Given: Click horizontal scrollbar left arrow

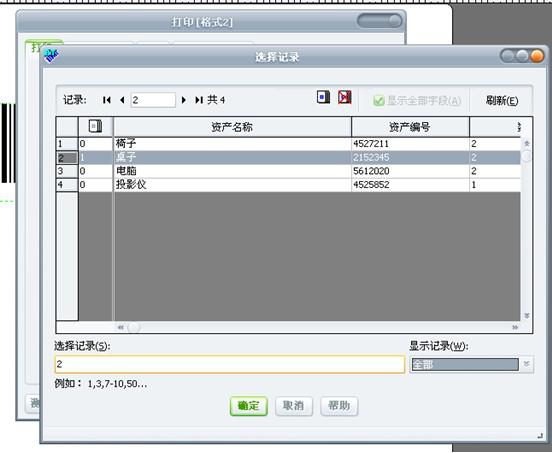Looking at the screenshot, I should click(120, 327).
